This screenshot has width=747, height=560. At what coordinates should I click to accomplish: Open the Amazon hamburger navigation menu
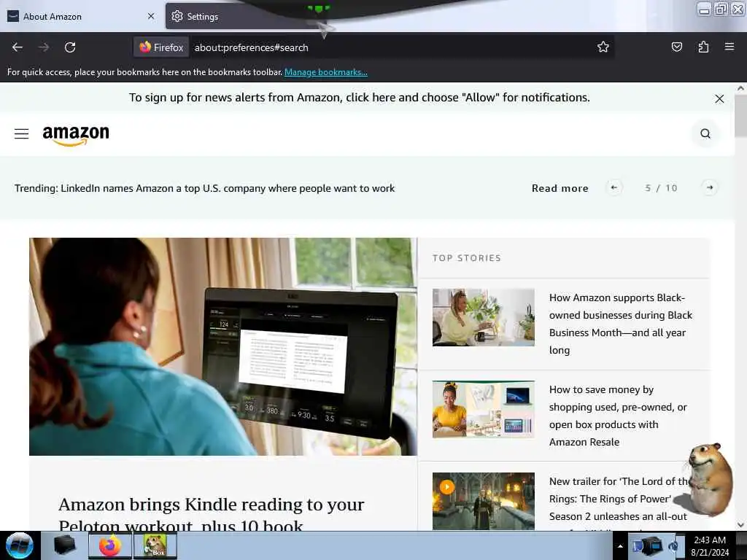[x=21, y=134]
